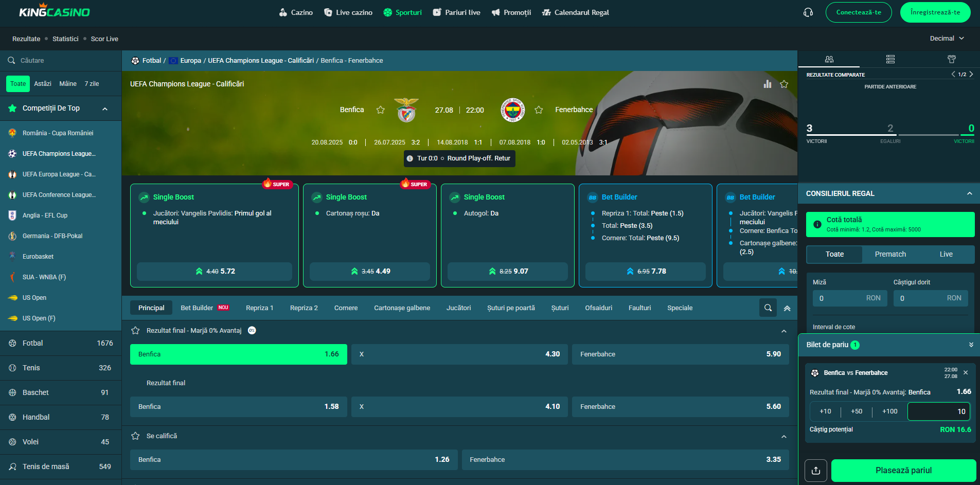Open România - Cupa României competition
The image size is (980, 485).
(61, 133)
